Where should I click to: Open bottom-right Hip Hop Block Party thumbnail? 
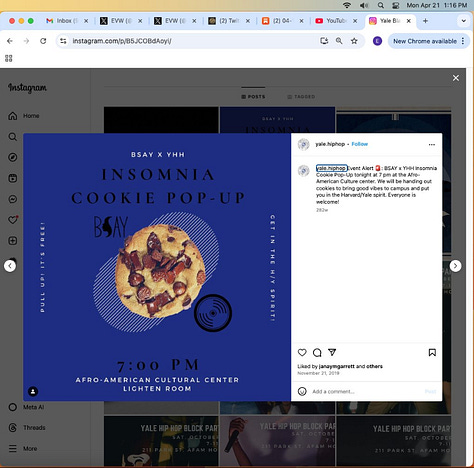(x=394, y=441)
